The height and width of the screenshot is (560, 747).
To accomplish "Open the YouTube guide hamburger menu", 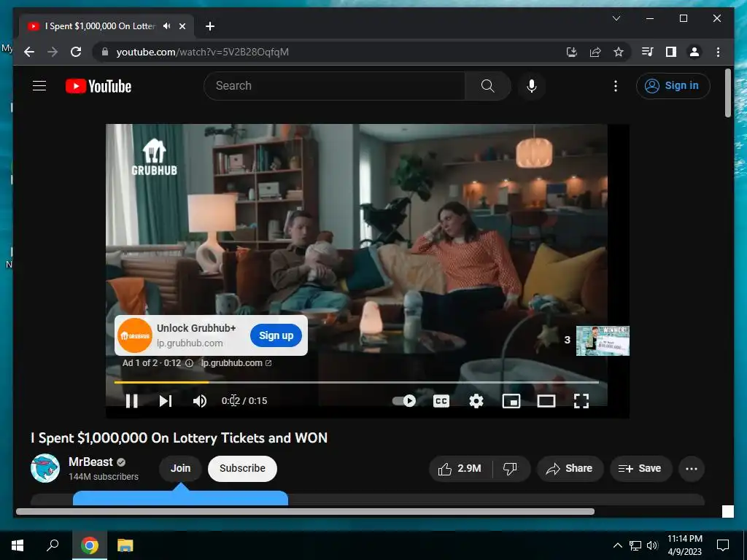I will tap(39, 86).
